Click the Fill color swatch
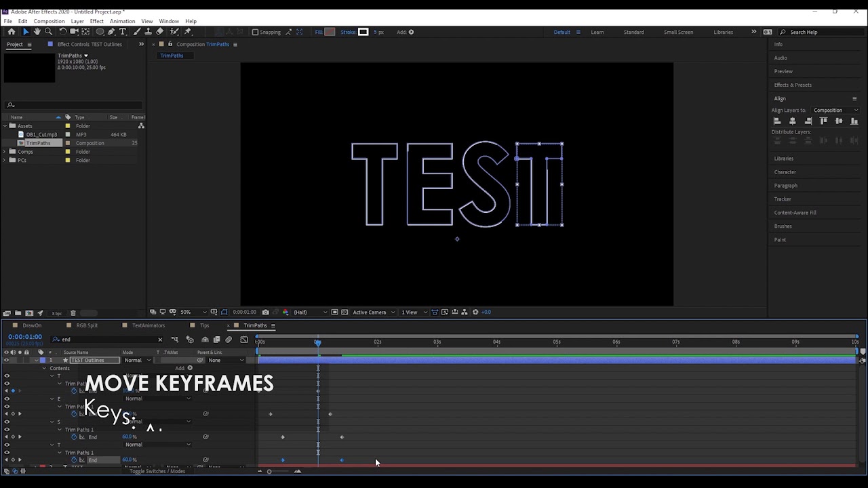868x488 pixels. (330, 32)
